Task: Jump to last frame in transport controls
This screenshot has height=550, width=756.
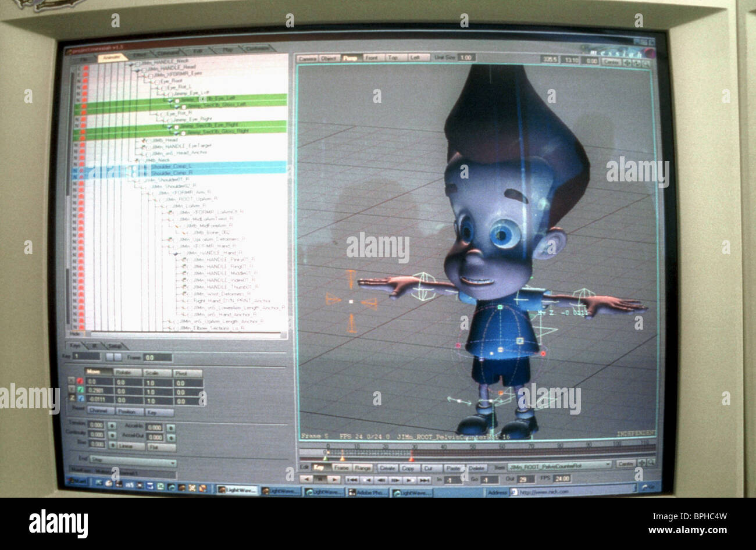Action: pyautogui.click(x=425, y=480)
